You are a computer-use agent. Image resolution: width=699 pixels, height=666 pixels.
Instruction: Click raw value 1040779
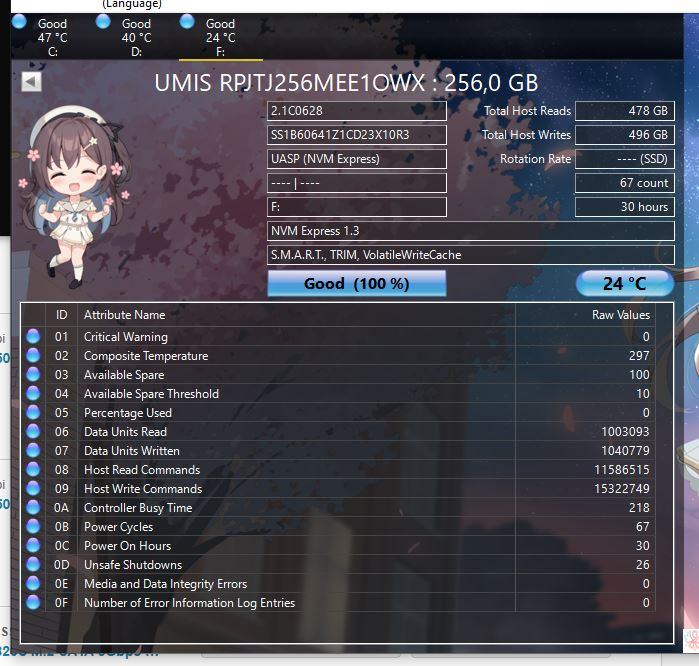click(x=625, y=451)
